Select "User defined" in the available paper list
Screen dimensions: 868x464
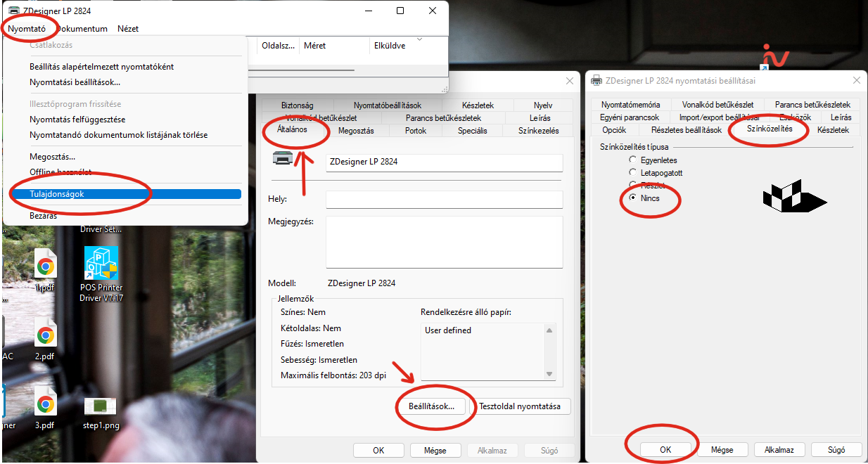448,330
